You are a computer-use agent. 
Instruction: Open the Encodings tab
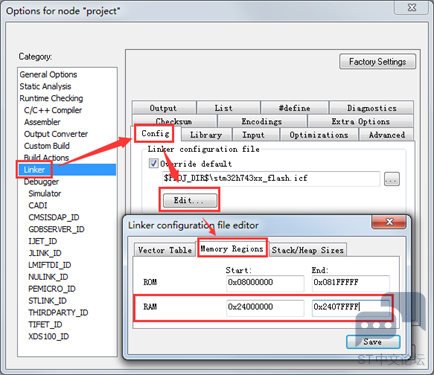tap(262, 121)
